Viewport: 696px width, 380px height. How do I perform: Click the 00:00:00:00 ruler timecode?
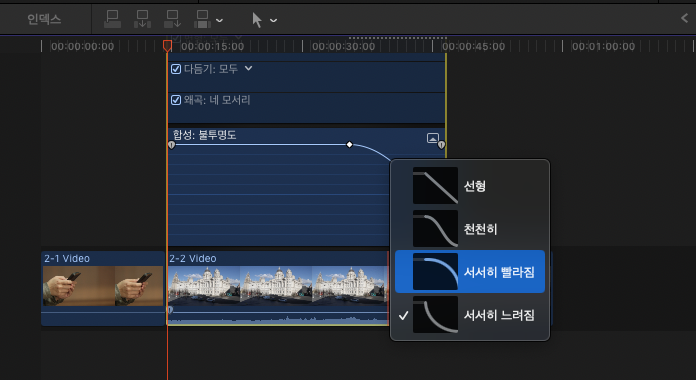pyautogui.click(x=83, y=46)
